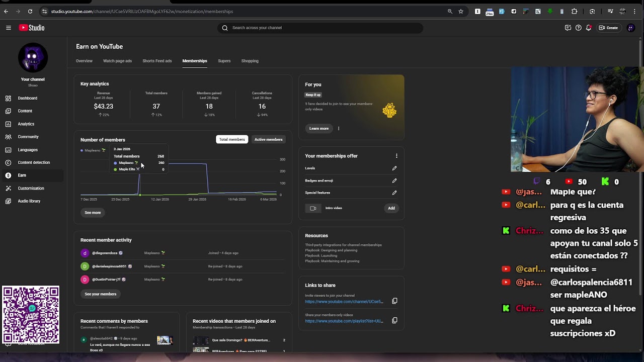This screenshot has height=362, width=644.
Task: Open @danielespinoza6951 member activity row
Action: [x=183, y=266]
